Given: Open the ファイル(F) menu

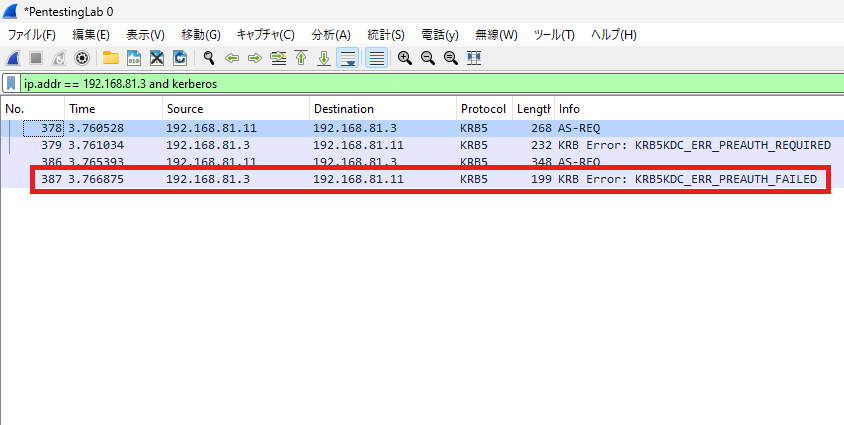Looking at the screenshot, I should tap(31, 35).
